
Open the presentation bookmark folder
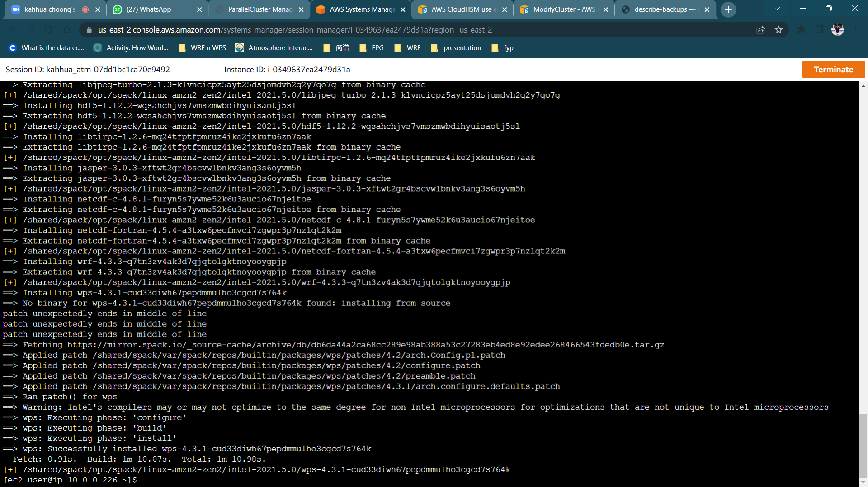[456, 48]
